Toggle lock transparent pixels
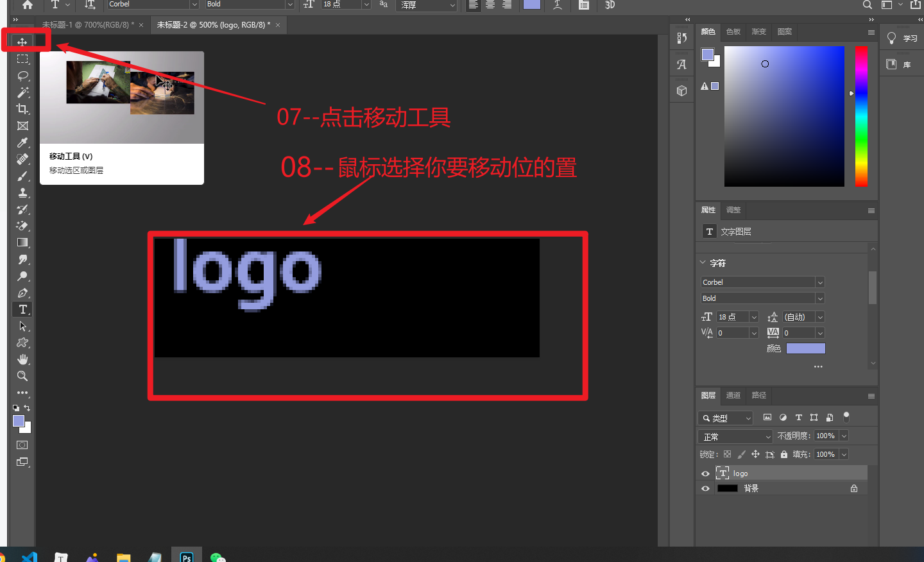The width and height of the screenshot is (924, 562). [727, 454]
